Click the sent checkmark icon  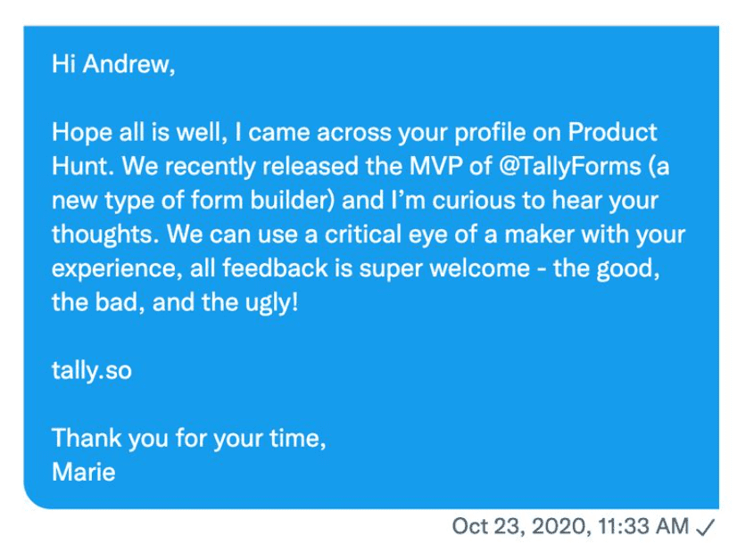pyautogui.click(x=705, y=527)
